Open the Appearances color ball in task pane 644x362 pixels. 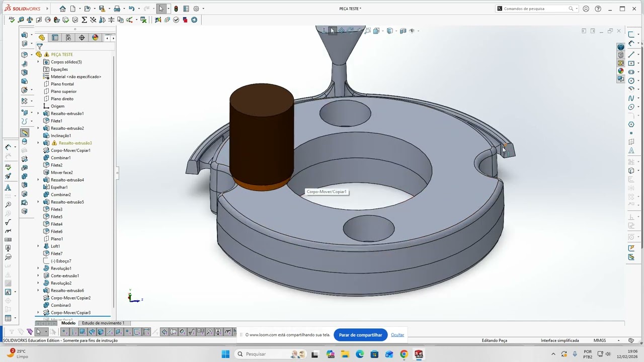[x=621, y=70]
